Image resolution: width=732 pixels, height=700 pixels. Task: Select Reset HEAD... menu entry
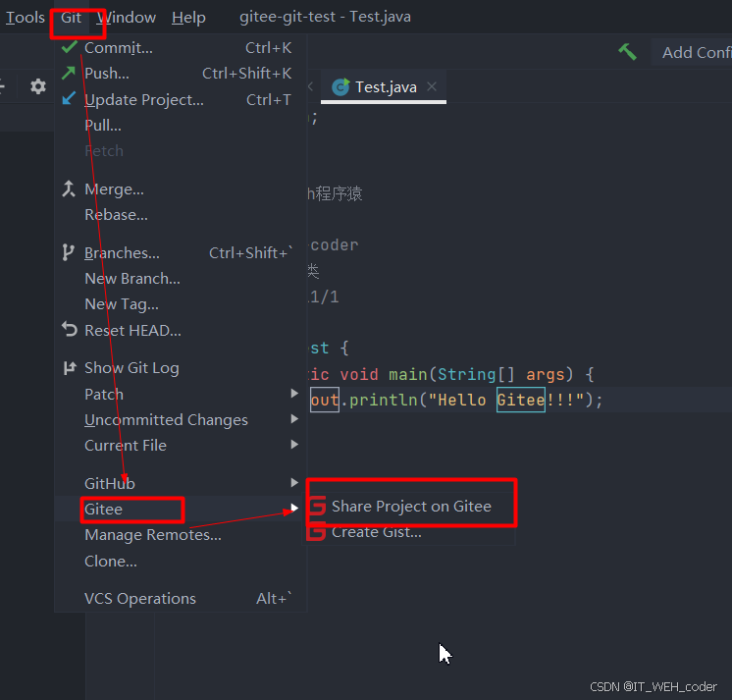pos(181,330)
